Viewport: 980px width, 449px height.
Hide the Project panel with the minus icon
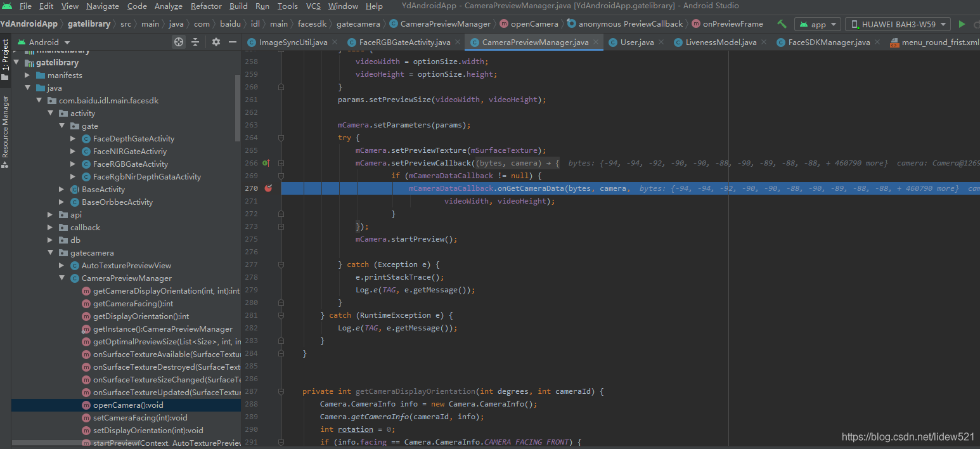(x=233, y=42)
